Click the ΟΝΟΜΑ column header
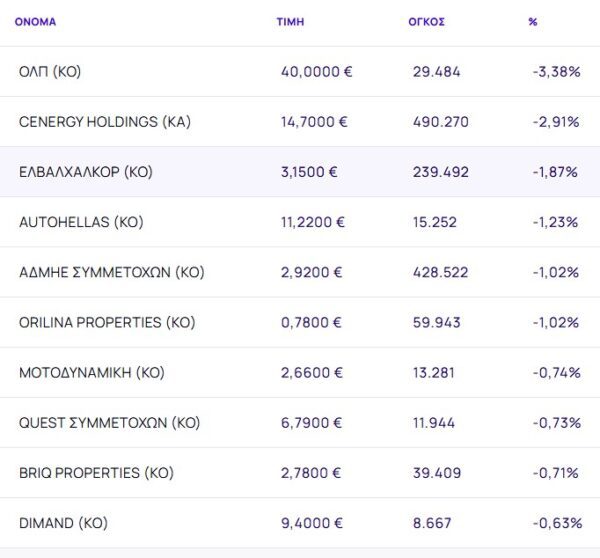600x558 pixels. click(35, 21)
